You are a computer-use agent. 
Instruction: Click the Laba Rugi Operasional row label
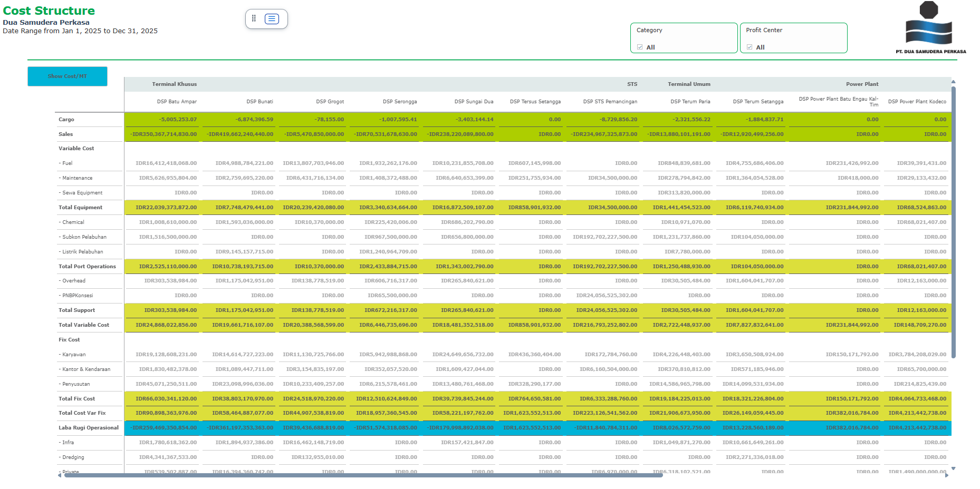coord(89,428)
